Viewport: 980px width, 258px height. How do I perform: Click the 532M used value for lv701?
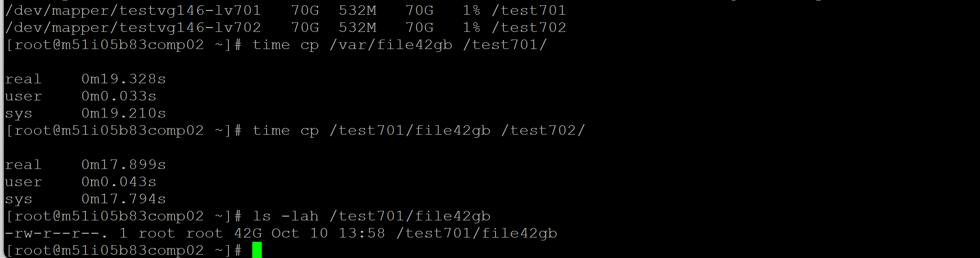[x=358, y=10]
